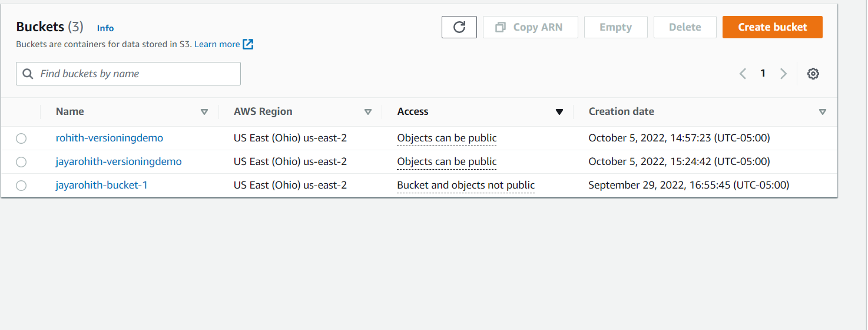
Task: Click the Delete button
Action: point(685,27)
